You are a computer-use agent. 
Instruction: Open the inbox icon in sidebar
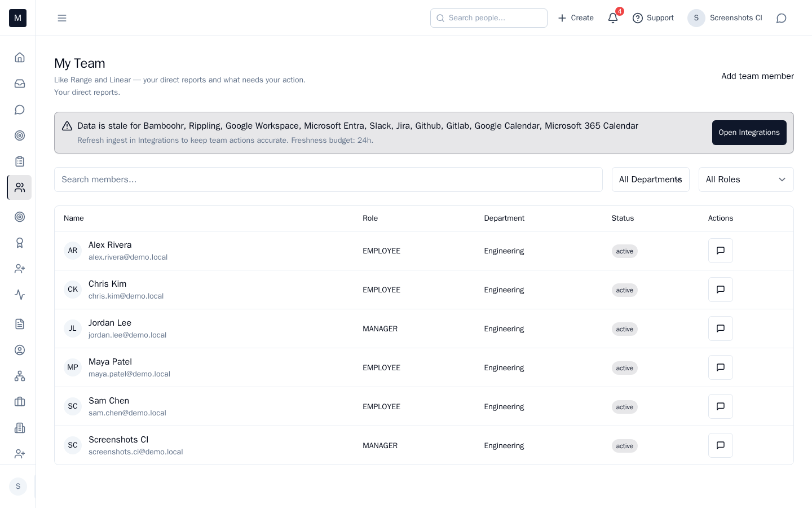20,84
